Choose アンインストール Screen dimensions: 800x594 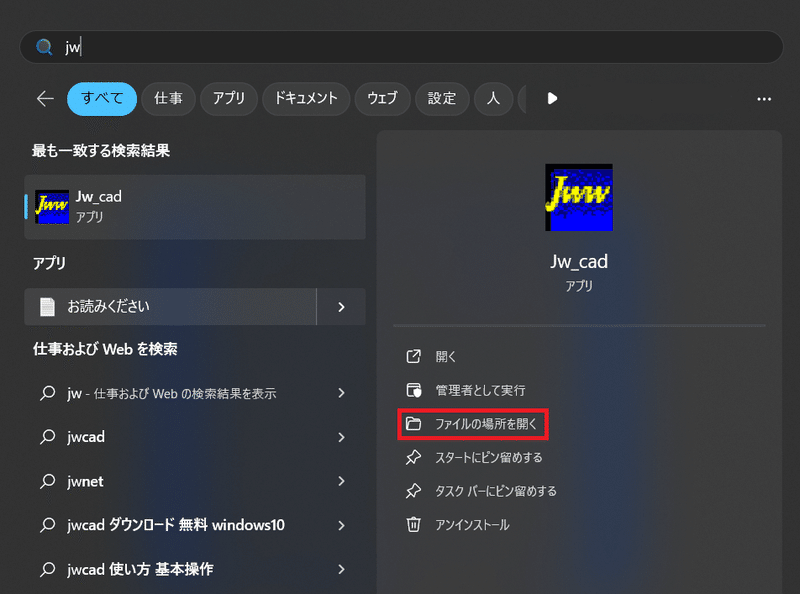tap(472, 525)
